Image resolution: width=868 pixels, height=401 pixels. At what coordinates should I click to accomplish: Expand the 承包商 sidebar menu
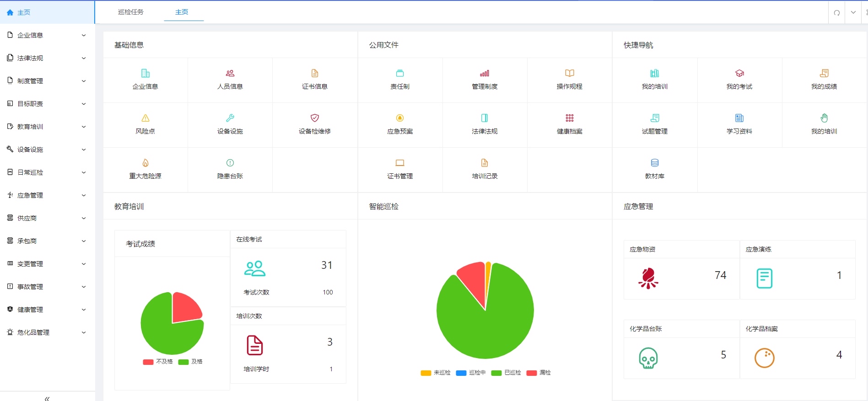48,241
